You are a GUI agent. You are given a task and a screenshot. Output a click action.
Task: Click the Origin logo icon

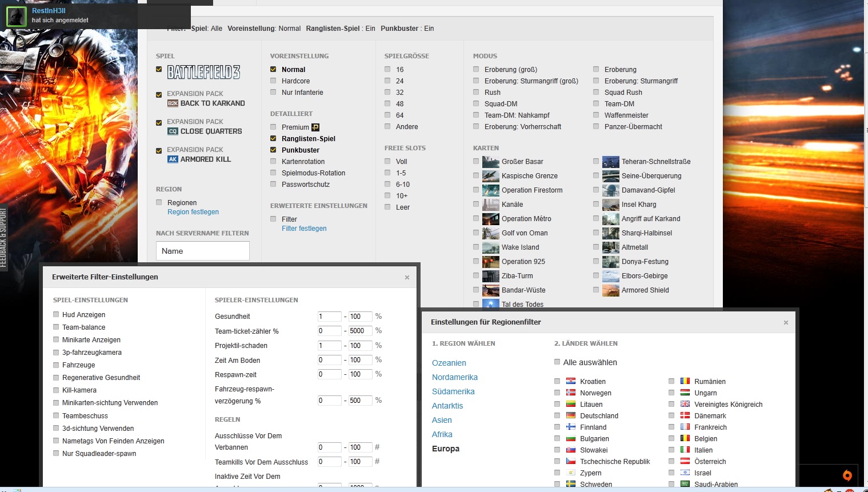[x=847, y=475]
